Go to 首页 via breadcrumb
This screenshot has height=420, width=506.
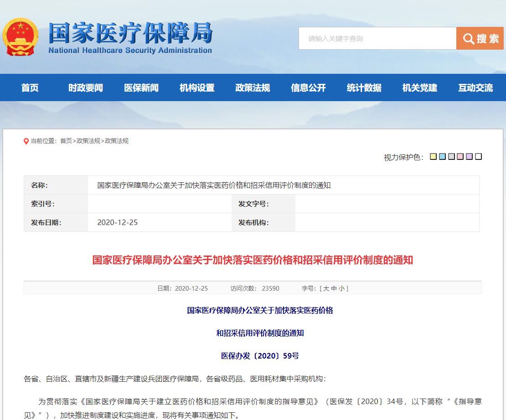pos(66,141)
